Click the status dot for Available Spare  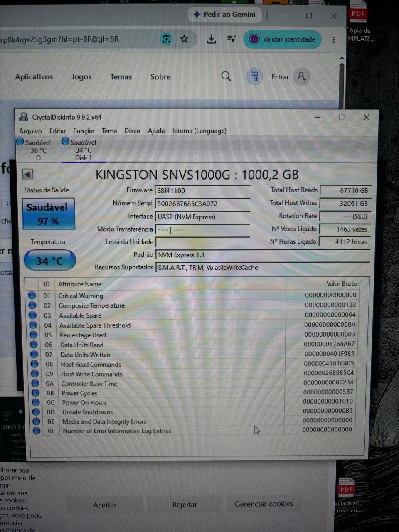point(33,315)
